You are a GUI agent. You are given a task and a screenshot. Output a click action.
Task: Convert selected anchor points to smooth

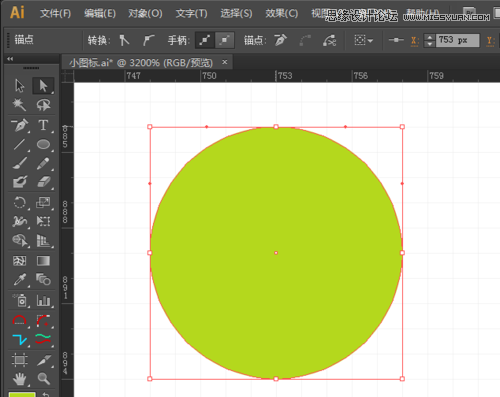point(148,40)
